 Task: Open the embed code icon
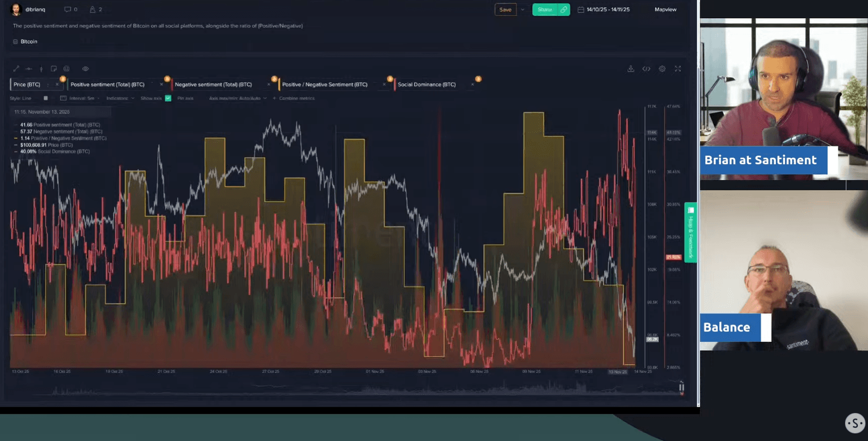pos(646,69)
